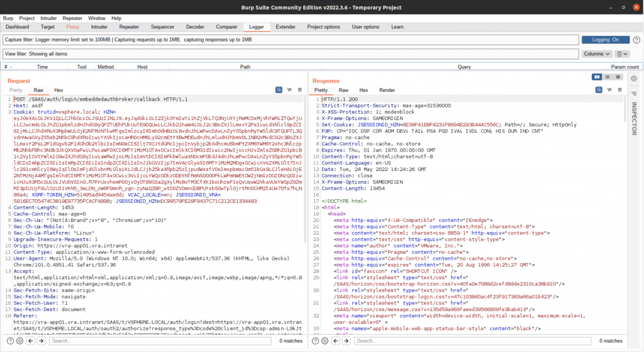Go to previous match in the Request search

coord(32,341)
